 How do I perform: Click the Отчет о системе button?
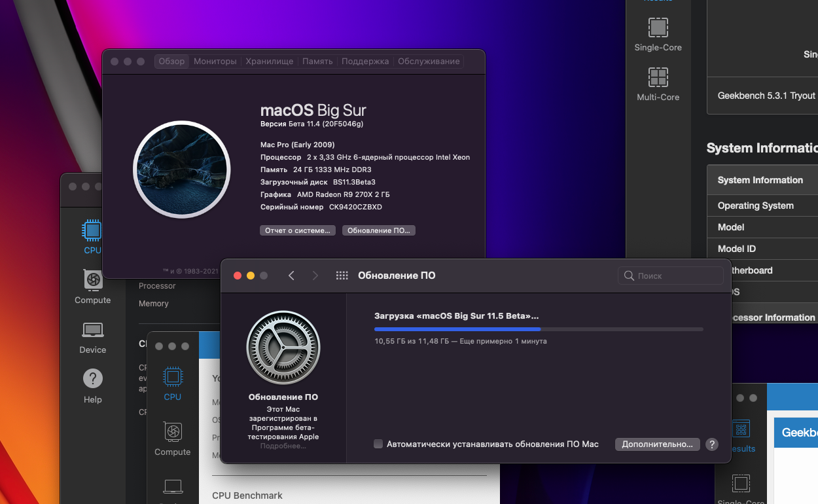(x=298, y=230)
